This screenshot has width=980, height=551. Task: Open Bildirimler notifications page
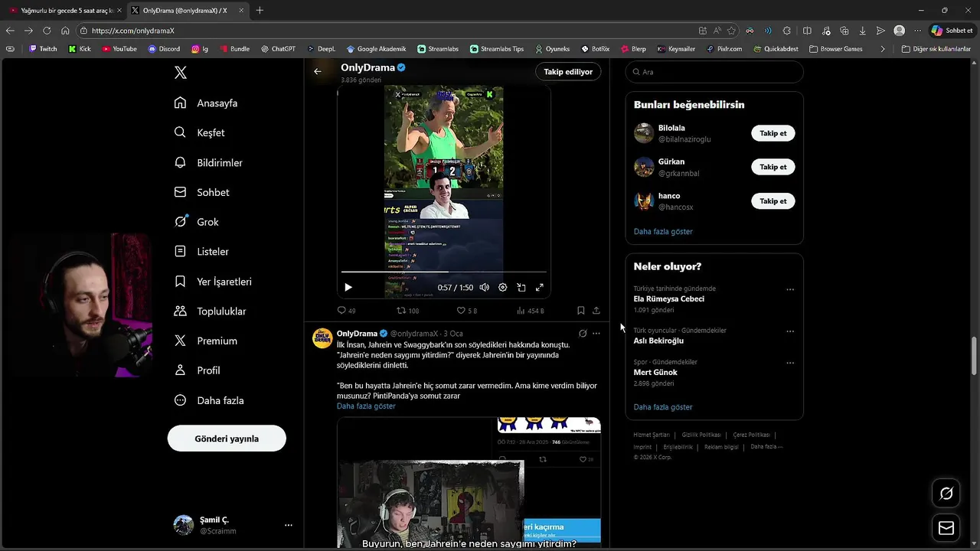click(x=208, y=162)
